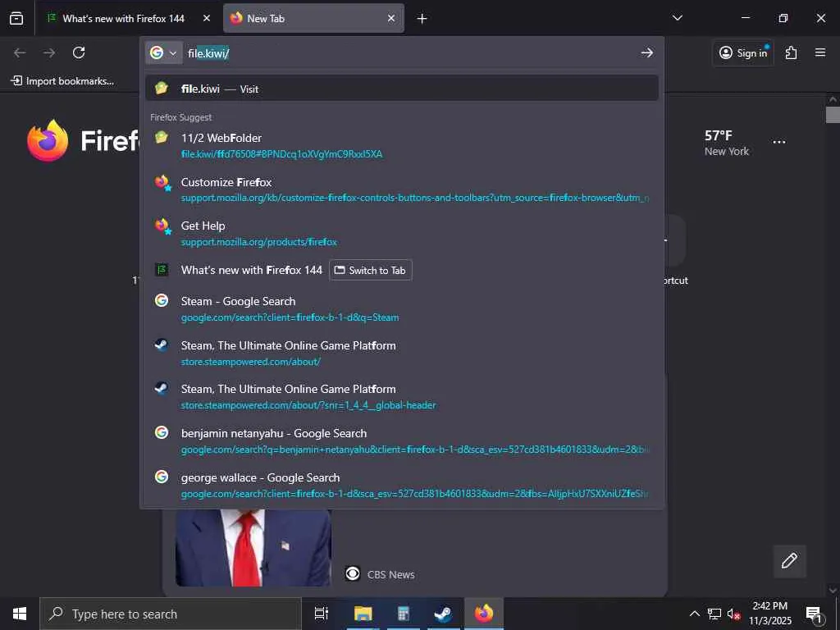Click the Google icon beside george wallace

pyautogui.click(x=162, y=477)
